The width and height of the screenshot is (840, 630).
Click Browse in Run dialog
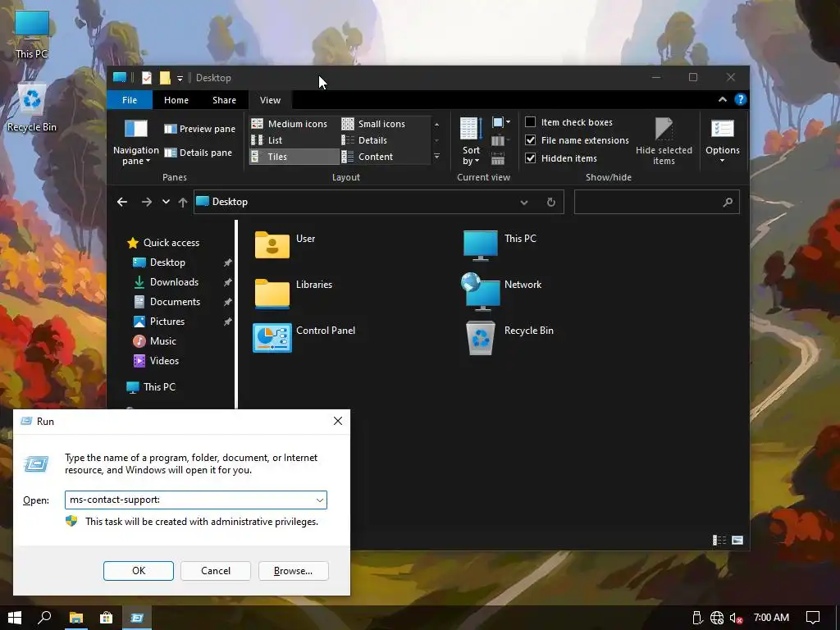pyautogui.click(x=293, y=571)
